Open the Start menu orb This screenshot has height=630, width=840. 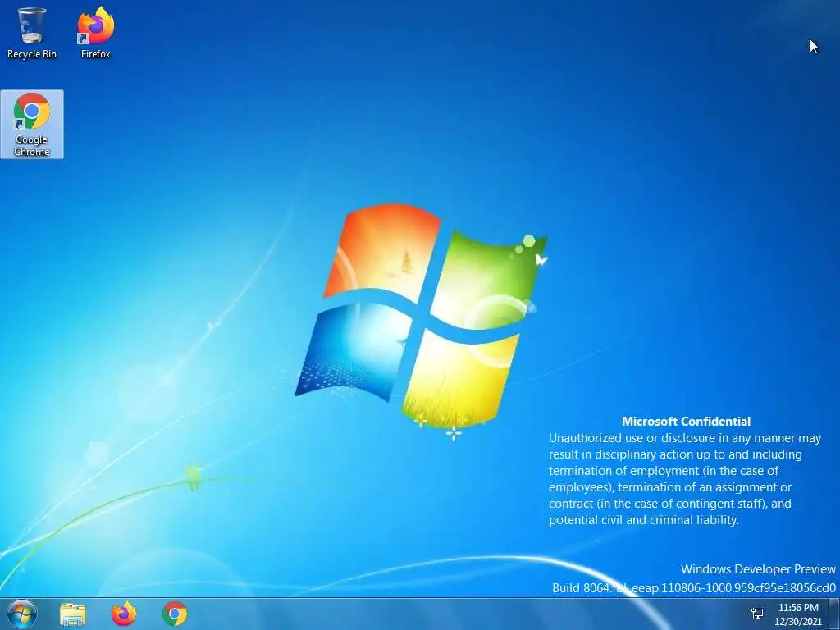pyautogui.click(x=22, y=614)
